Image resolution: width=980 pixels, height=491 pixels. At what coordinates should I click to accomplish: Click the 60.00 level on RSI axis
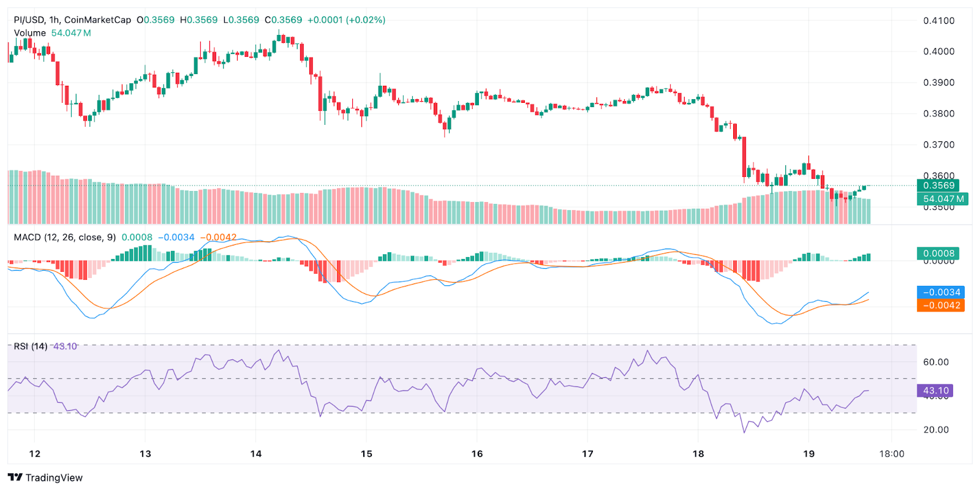[935, 362]
